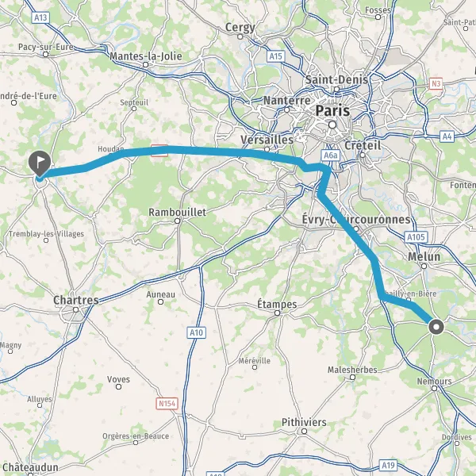The image size is (476, 476).
Task: Select the Melun town marker
Action: (x=424, y=267)
